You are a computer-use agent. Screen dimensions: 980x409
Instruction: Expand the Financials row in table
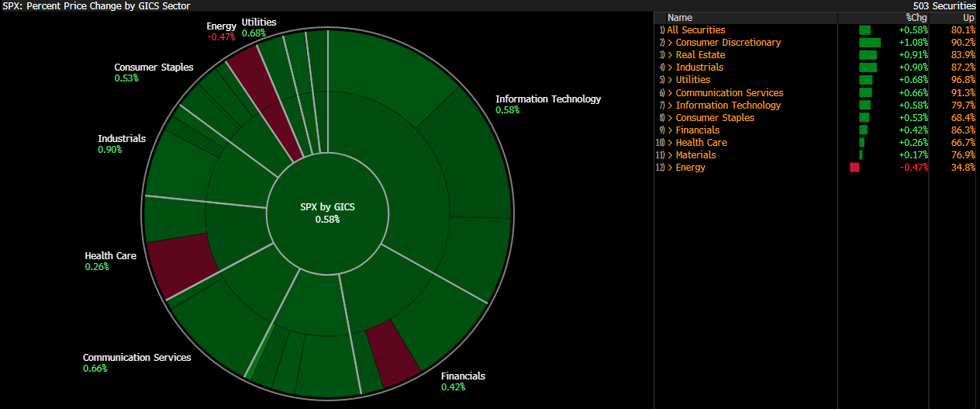click(671, 130)
